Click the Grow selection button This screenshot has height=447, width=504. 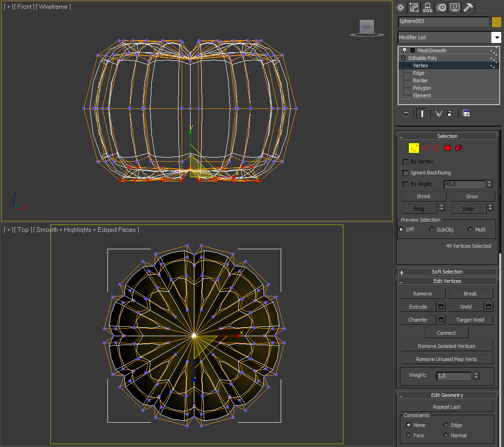pyautogui.click(x=472, y=196)
